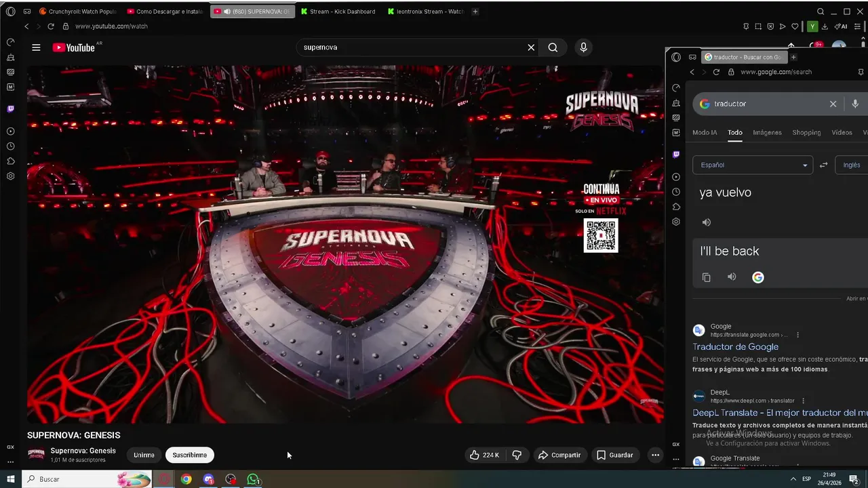The width and height of the screenshot is (868, 488).
Task: Click the Google icon below translation
Action: pyautogui.click(x=758, y=277)
